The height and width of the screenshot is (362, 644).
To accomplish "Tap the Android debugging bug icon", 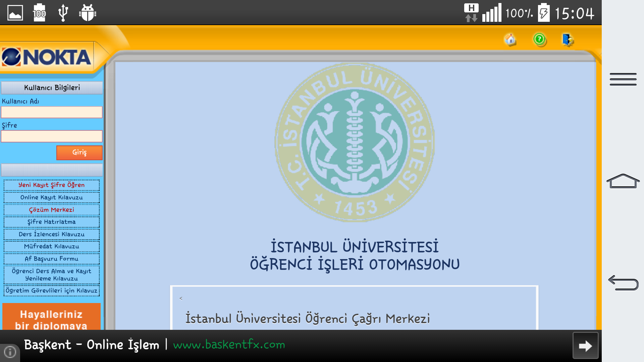I will (88, 13).
